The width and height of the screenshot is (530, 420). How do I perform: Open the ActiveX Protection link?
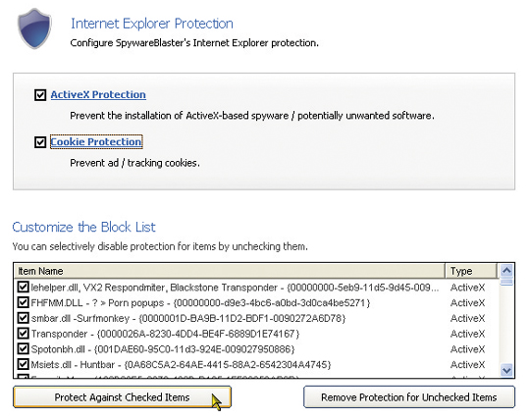point(98,94)
